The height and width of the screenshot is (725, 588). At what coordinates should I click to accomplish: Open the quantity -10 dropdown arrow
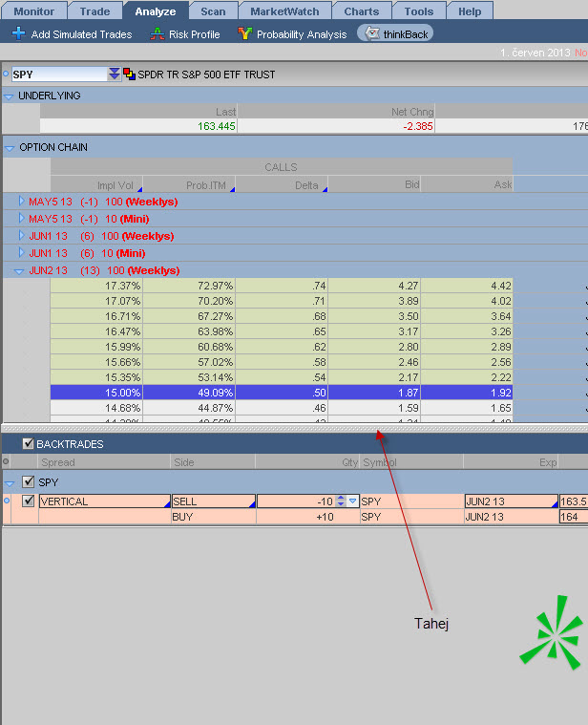pos(353,501)
